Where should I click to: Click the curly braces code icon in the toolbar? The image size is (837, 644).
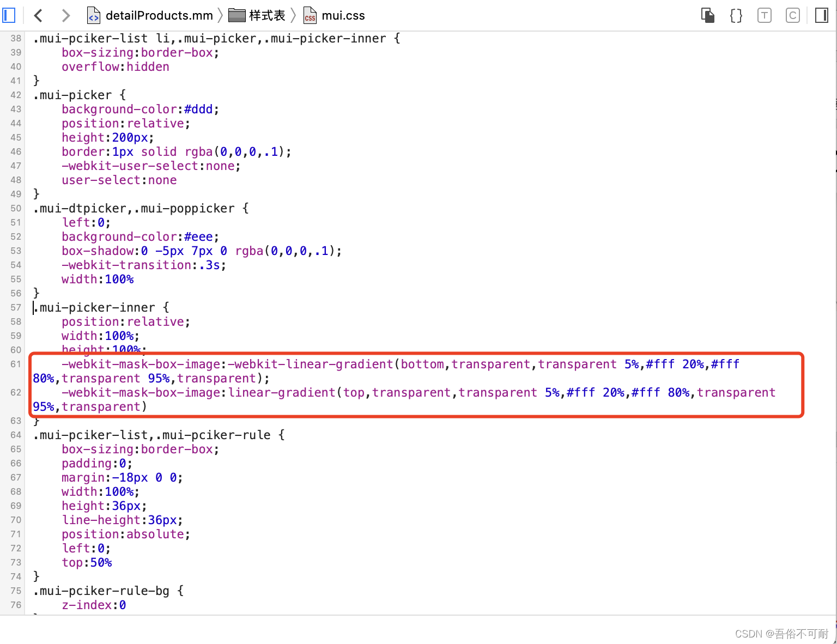tap(736, 15)
